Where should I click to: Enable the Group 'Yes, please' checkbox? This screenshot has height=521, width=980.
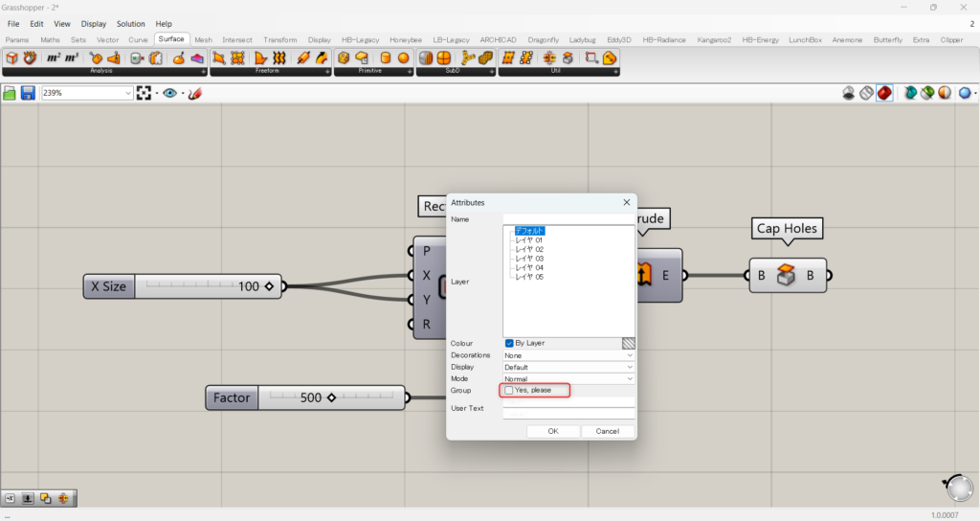click(509, 390)
